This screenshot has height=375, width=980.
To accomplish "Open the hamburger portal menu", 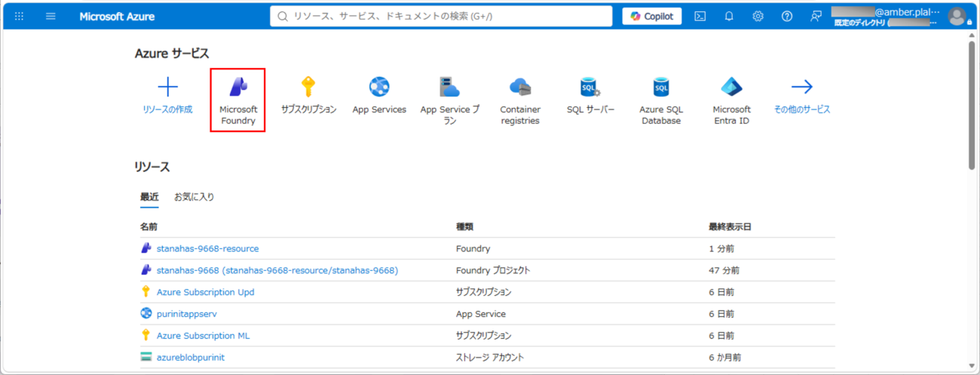I will pos(51,17).
